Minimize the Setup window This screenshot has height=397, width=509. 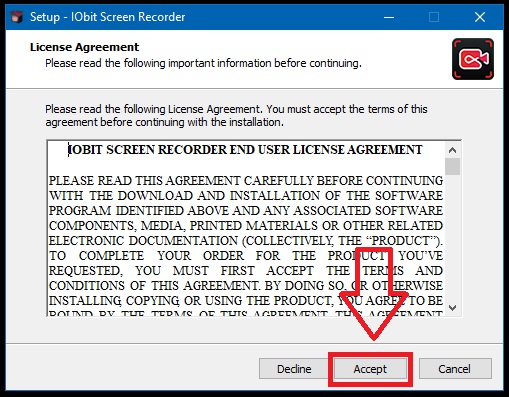coord(389,17)
